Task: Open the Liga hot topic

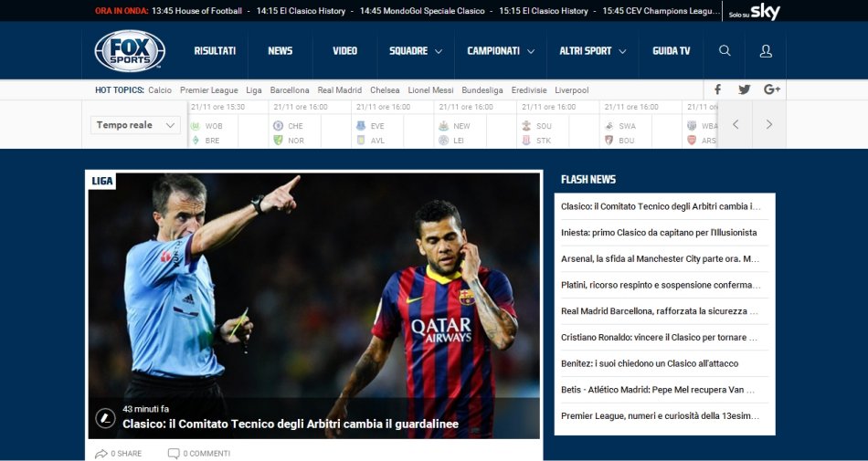Action: click(x=254, y=90)
